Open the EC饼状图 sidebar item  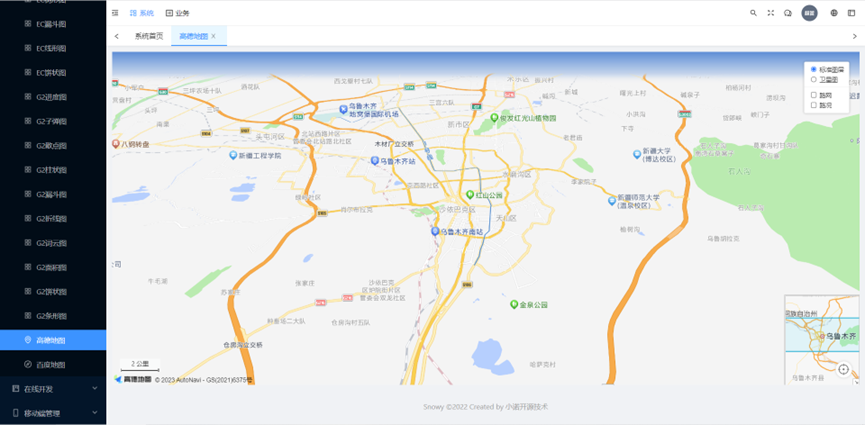click(53, 72)
